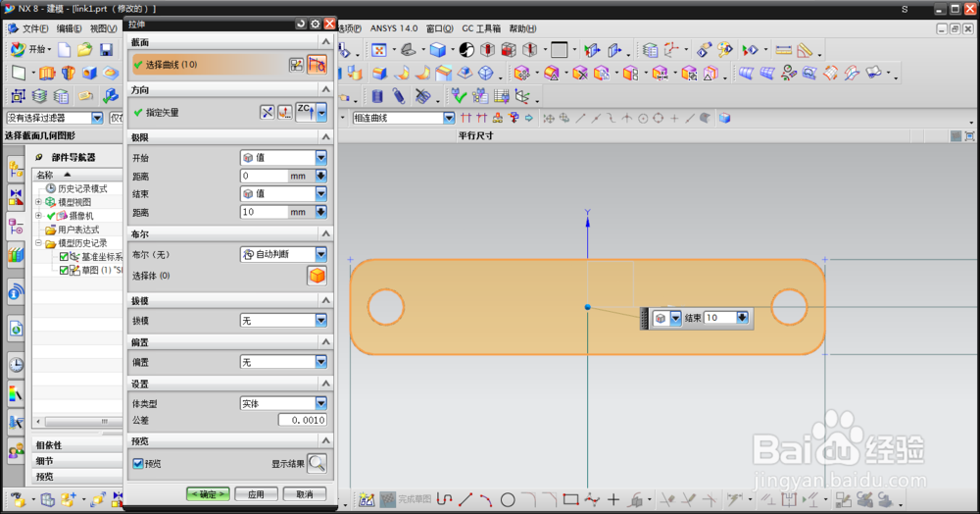Select the Circle sketch tool in bottom toolbar
This screenshot has width=980, height=514.
tap(508, 499)
